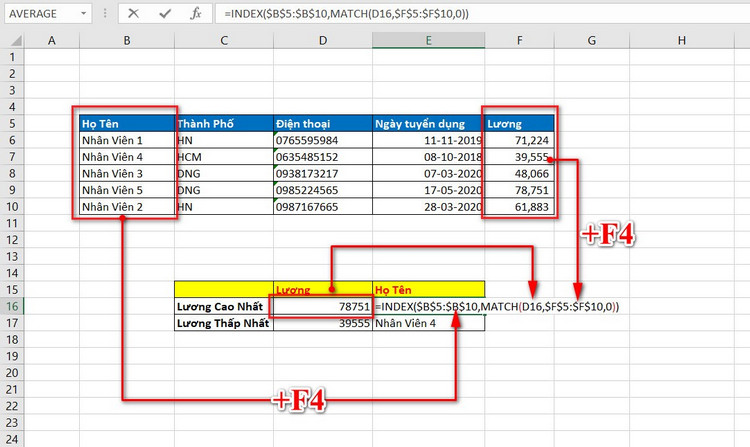Viewport: 750px width, 447px height.
Task: Select date cell 07-03-2020
Action: coord(429,174)
